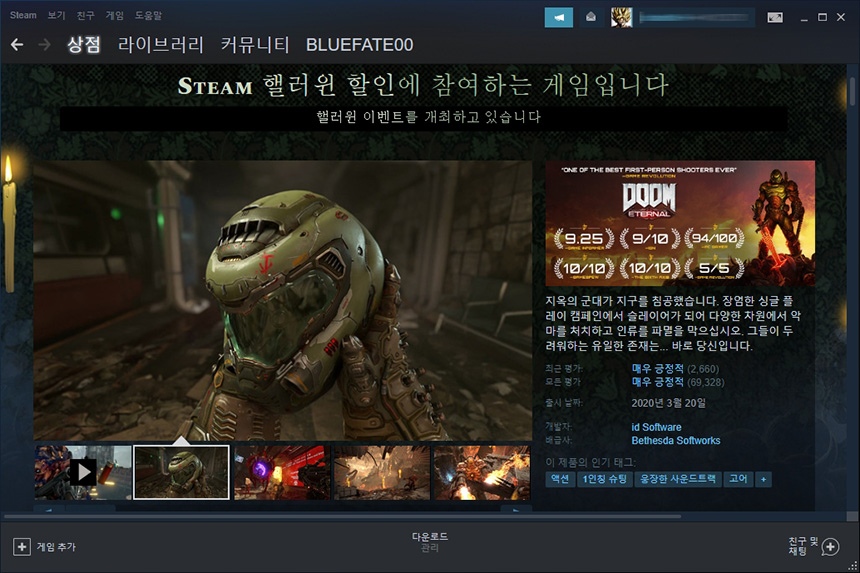This screenshot has width=860, height=573.
Task: Click the 액션 tag
Action: click(x=560, y=479)
